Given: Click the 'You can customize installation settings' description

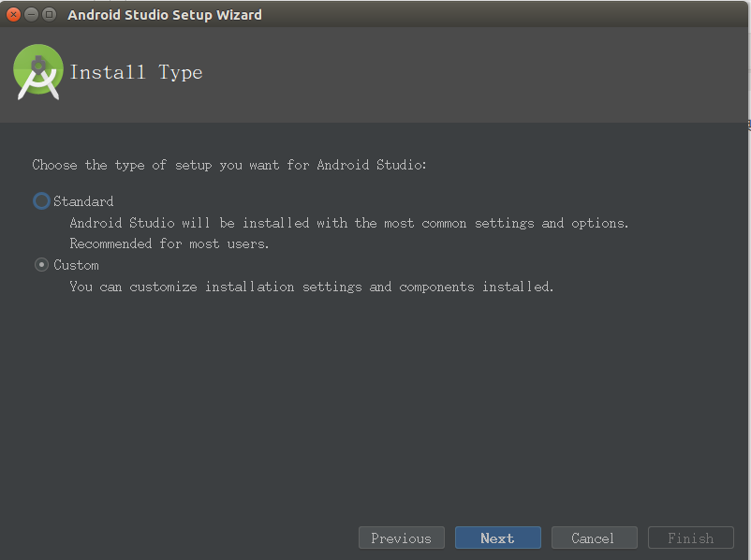Looking at the screenshot, I should point(312,287).
